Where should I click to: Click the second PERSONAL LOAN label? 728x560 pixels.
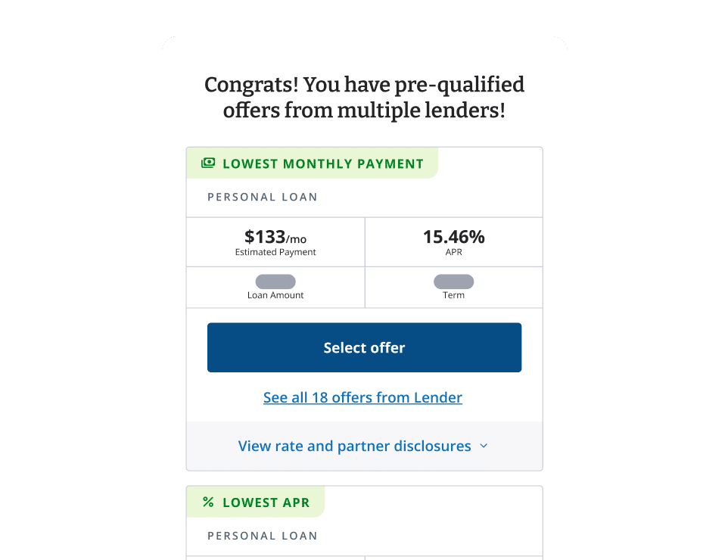[263, 535]
